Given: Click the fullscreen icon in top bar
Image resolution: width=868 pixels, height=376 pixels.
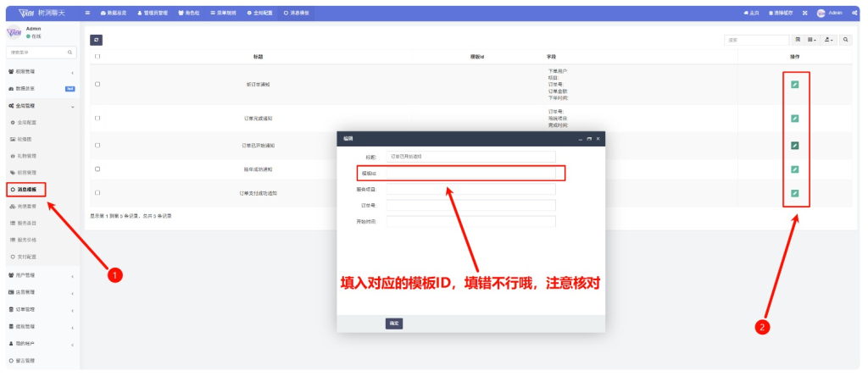Looking at the screenshot, I should [805, 13].
